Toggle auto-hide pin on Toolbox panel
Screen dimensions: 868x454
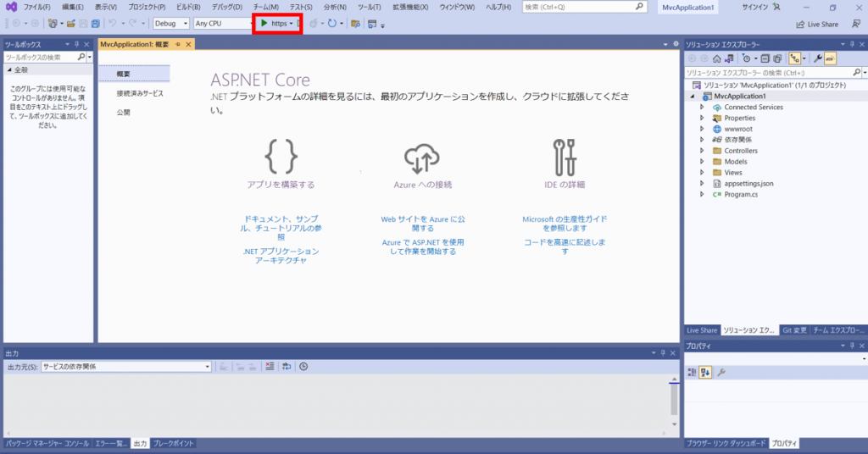pos(76,44)
